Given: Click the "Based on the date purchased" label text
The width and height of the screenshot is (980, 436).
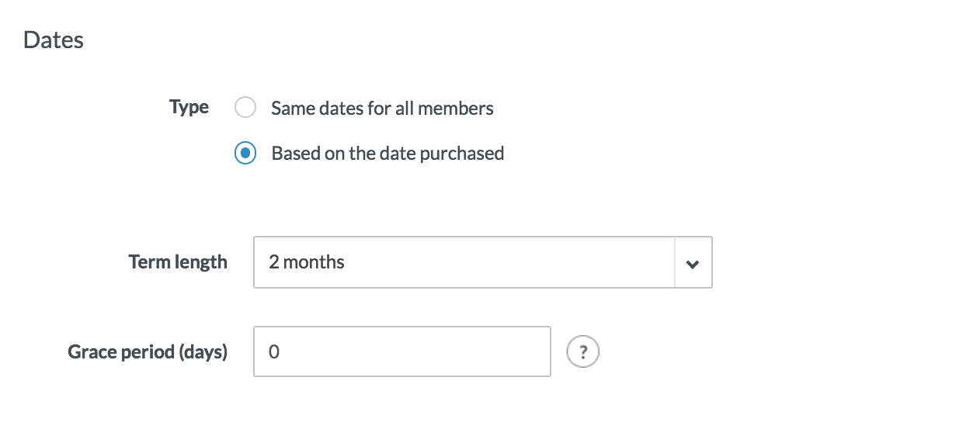Looking at the screenshot, I should point(387,154).
